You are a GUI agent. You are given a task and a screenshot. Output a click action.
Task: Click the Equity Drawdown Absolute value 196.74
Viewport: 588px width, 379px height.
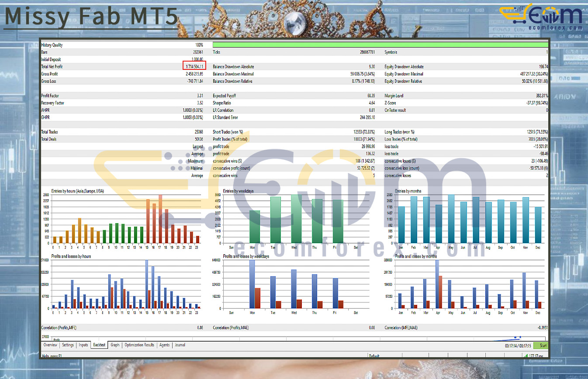click(543, 67)
